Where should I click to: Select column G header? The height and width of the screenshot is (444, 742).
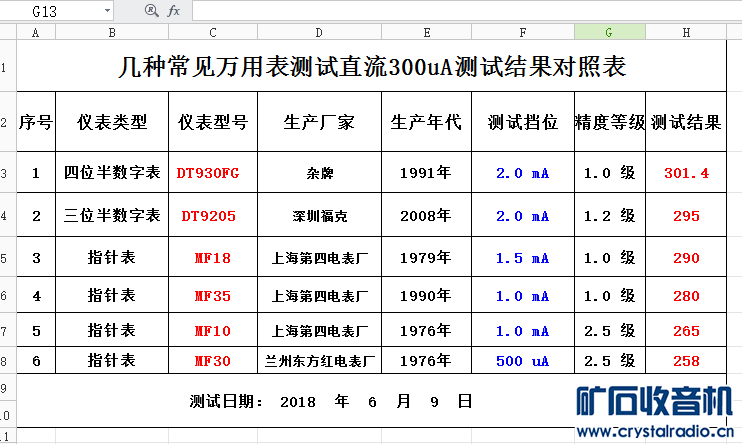click(x=610, y=32)
